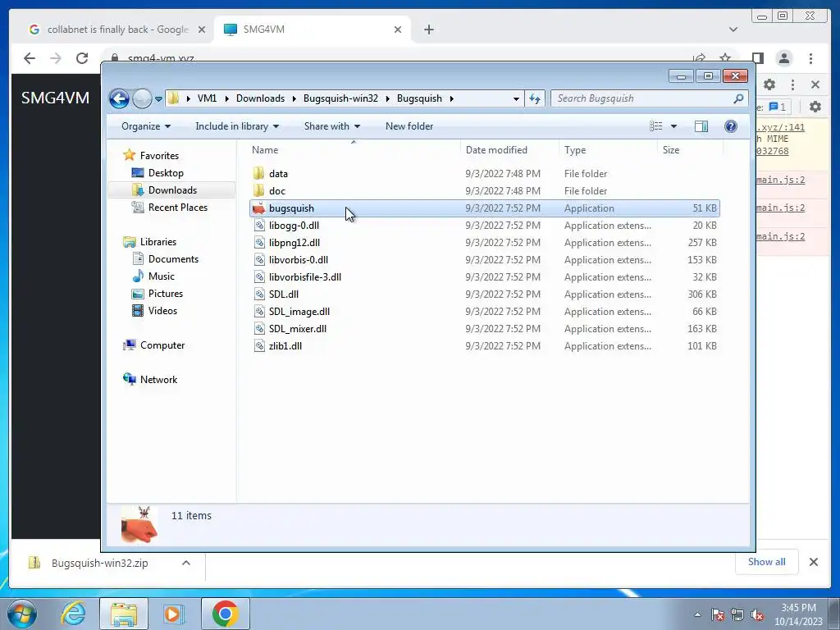Open the Pictures library
Image resolution: width=840 pixels, height=630 pixels.
[x=166, y=294]
